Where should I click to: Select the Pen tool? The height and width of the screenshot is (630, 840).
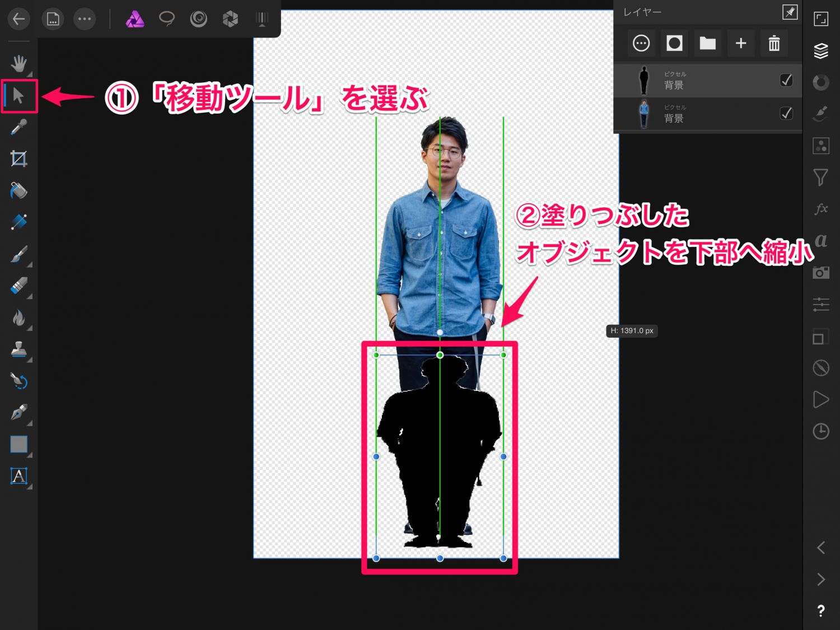(18, 413)
